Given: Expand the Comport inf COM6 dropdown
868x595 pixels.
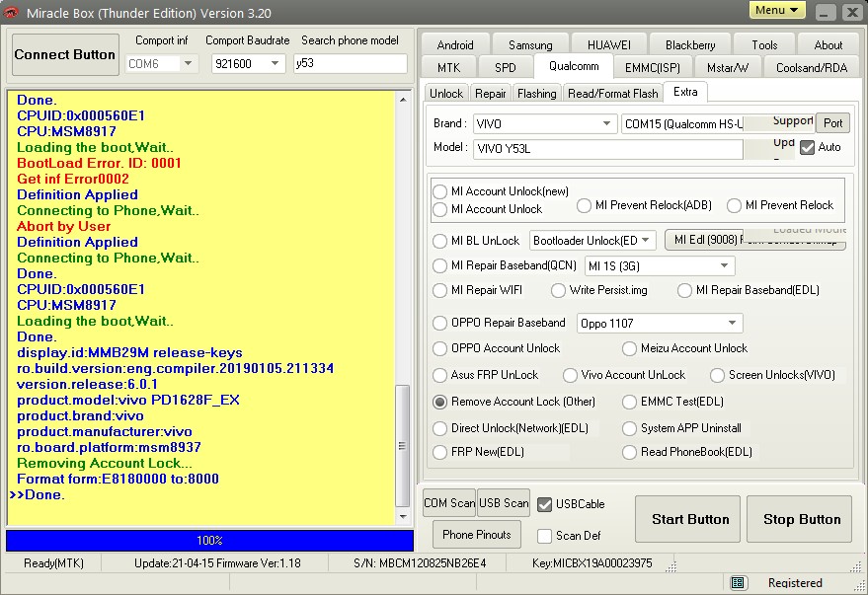Looking at the screenshot, I should pyautogui.click(x=189, y=63).
